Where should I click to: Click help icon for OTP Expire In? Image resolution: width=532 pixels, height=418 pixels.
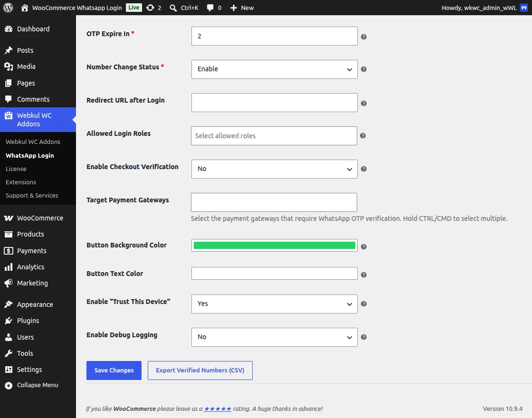click(364, 37)
